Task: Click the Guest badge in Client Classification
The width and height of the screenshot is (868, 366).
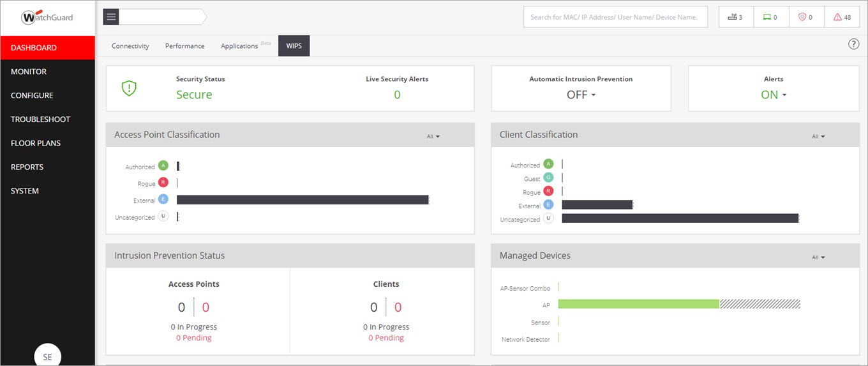Action: coord(548,178)
